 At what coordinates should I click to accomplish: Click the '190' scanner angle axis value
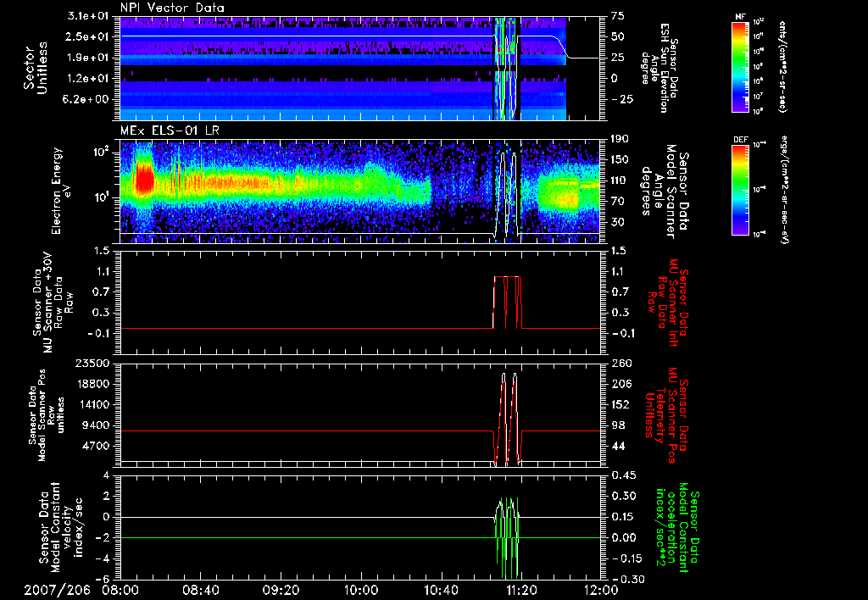620,139
